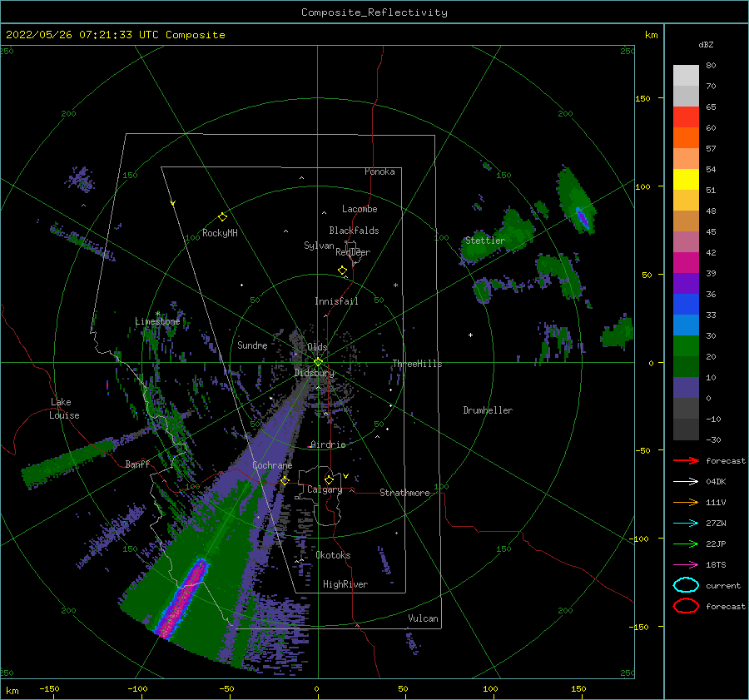Click the current legend label
This screenshot has height=700, width=749.
[723, 586]
